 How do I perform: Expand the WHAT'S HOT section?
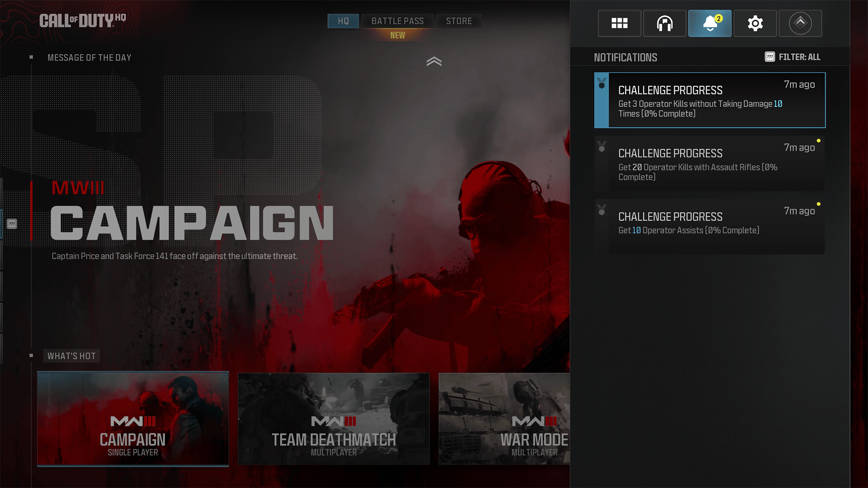(x=33, y=356)
